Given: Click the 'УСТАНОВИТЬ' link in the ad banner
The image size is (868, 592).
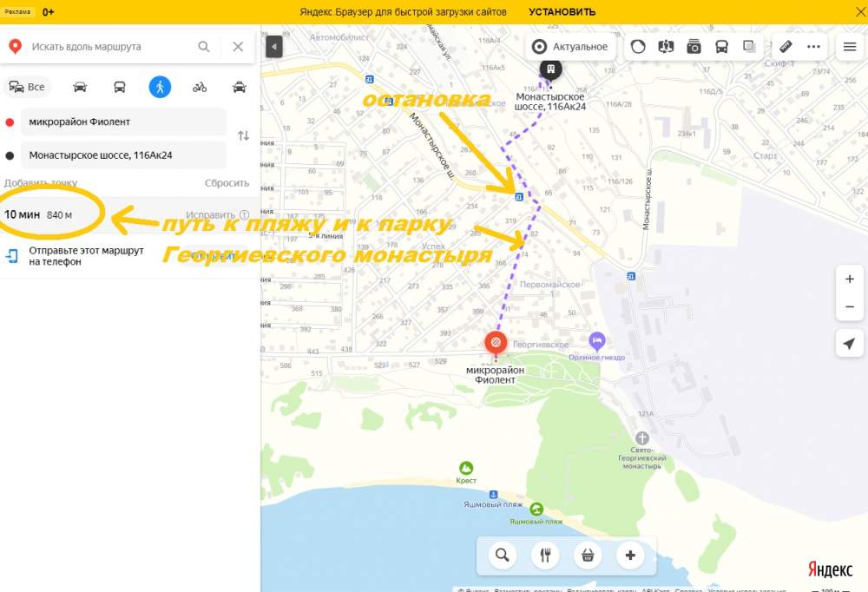Looking at the screenshot, I should click(x=562, y=11).
